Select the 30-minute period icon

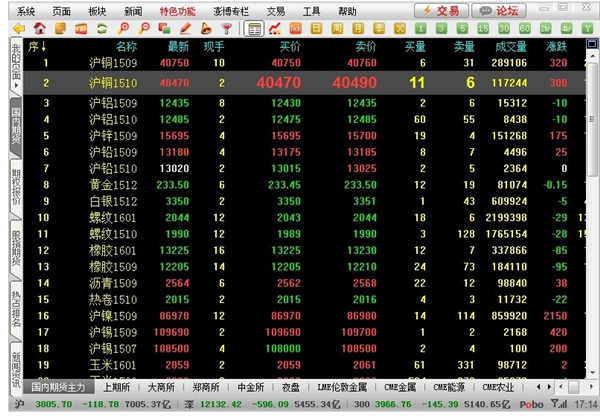coord(504,29)
